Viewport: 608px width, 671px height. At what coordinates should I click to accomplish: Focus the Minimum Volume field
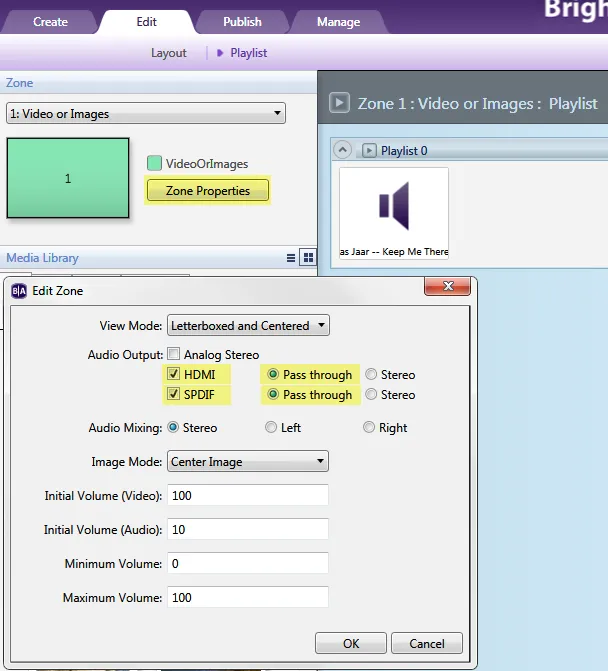point(248,564)
